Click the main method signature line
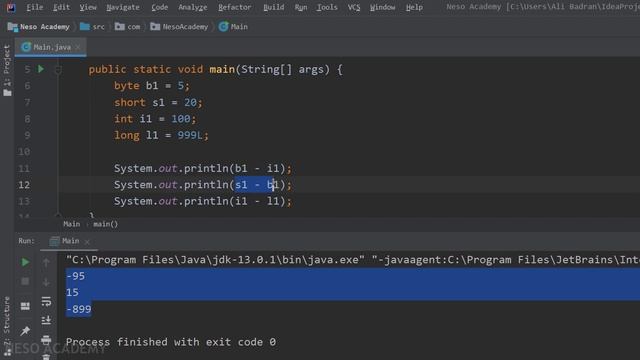 point(216,69)
